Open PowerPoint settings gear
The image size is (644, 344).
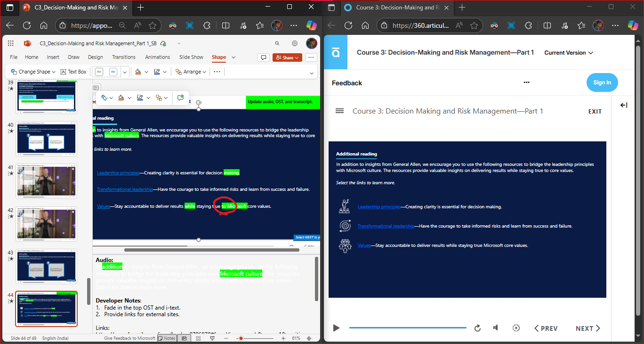point(295,43)
